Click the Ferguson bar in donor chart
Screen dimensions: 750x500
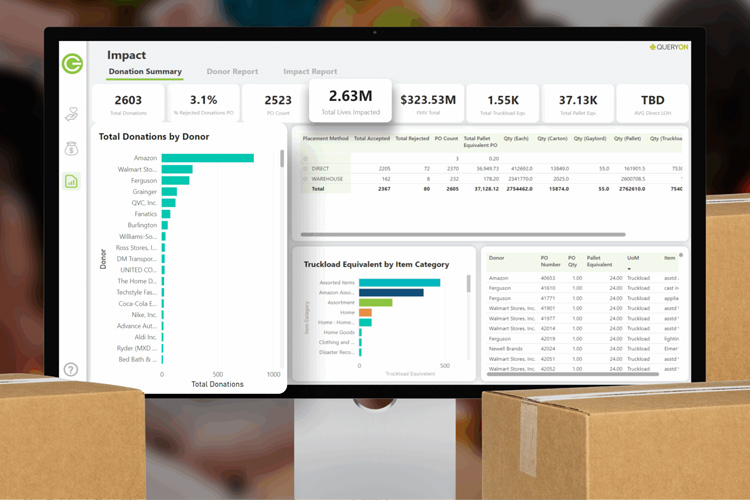176,180
